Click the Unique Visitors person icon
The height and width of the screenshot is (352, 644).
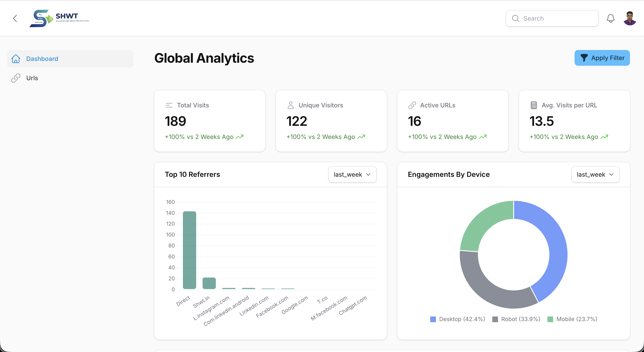pos(290,105)
